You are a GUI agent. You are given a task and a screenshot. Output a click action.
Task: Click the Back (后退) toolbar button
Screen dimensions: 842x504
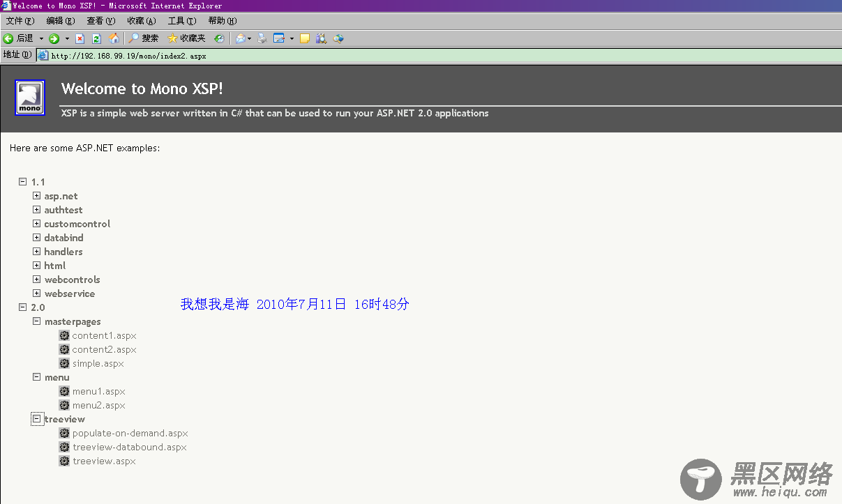point(19,38)
